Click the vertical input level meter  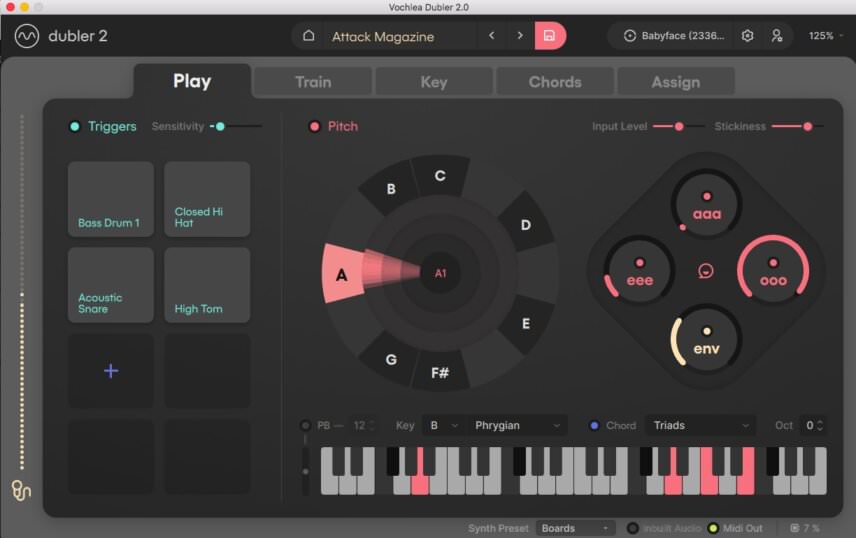coord(22,292)
